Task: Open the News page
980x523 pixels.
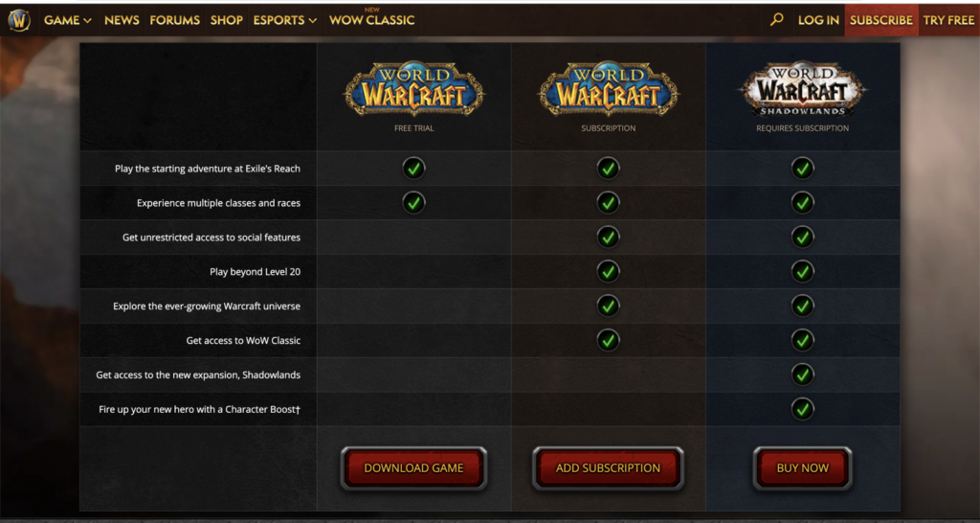Action: click(122, 20)
